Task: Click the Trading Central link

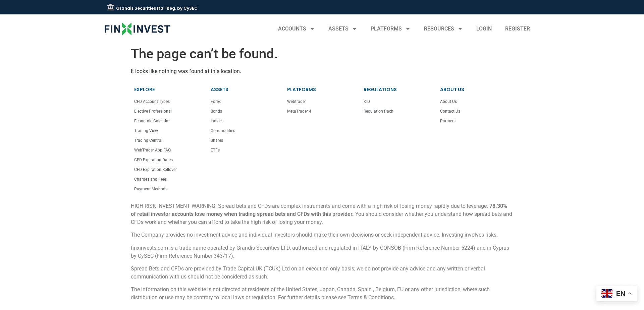Action: coord(148,140)
